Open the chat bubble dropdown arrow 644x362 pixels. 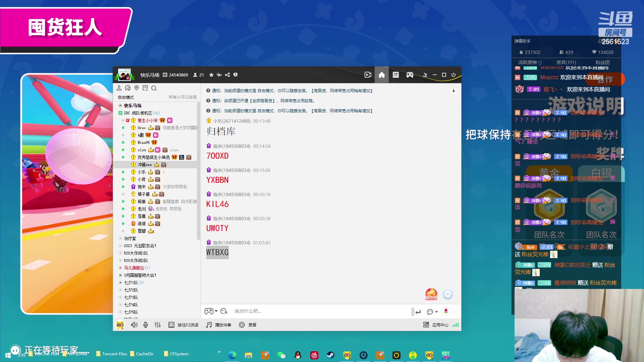(436, 312)
